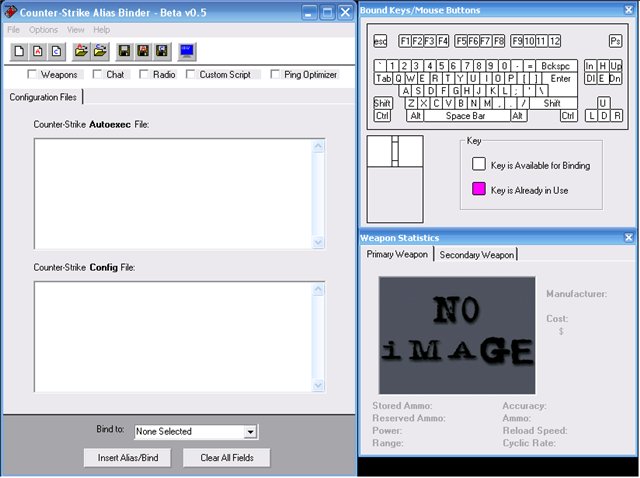Open Autoexec file with red A folder icon

(x=81, y=51)
